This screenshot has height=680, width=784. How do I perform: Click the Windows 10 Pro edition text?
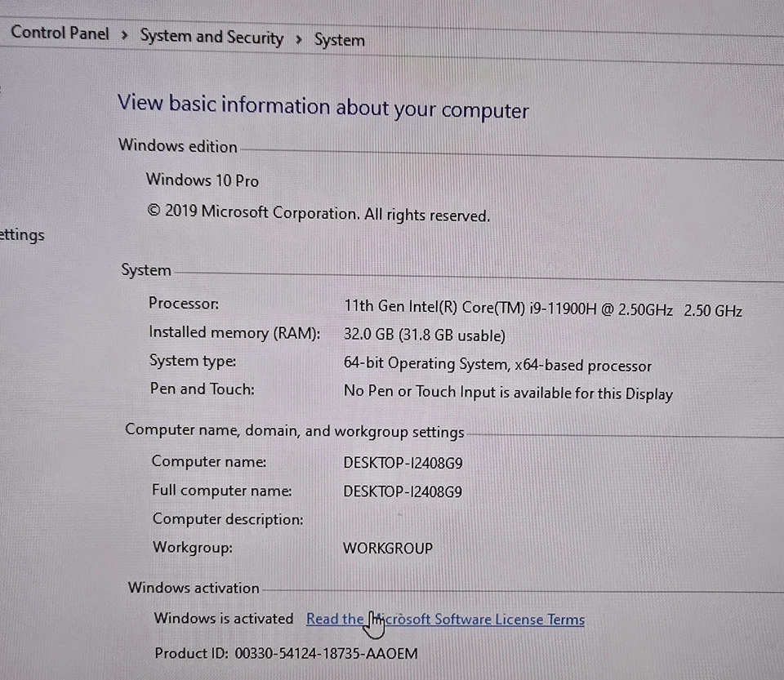coord(202,180)
